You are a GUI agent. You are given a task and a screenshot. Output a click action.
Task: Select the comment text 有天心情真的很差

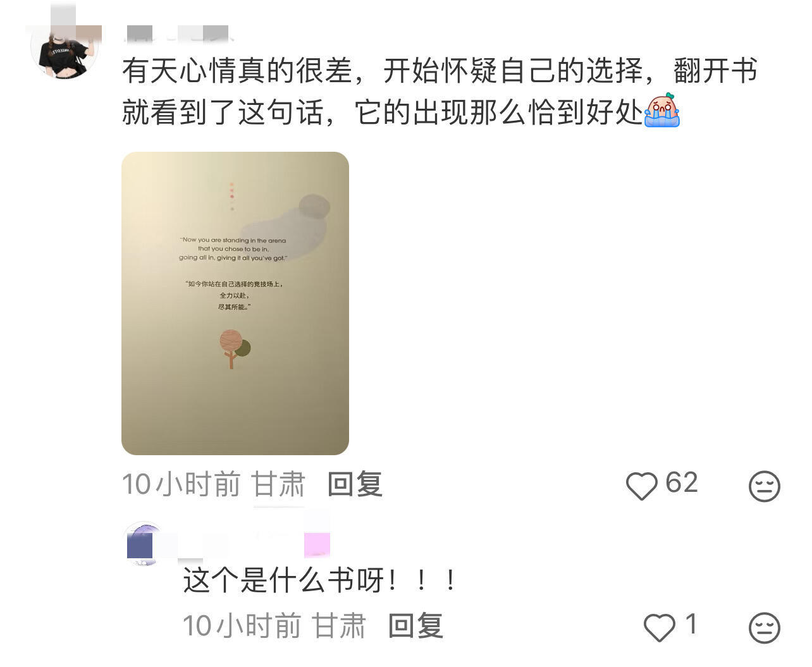[x=237, y=71]
